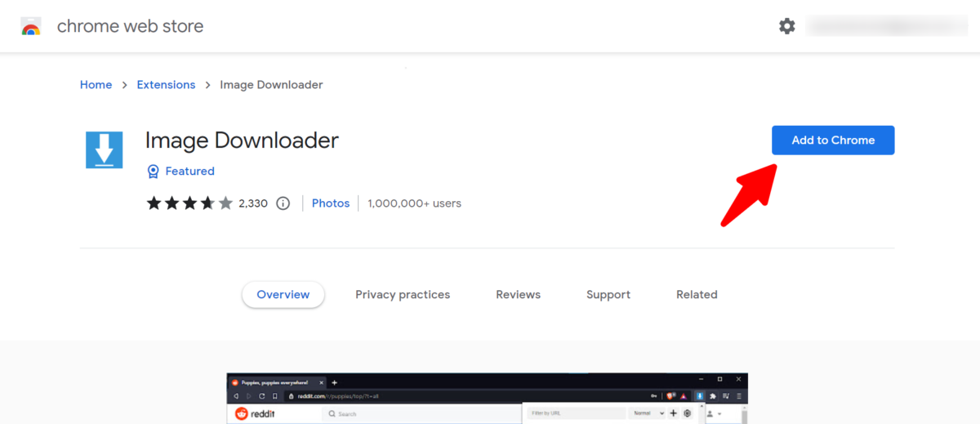The height and width of the screenshot is (424, 980).
Task: Click the star rating row
Action: (x=189, y=203)
